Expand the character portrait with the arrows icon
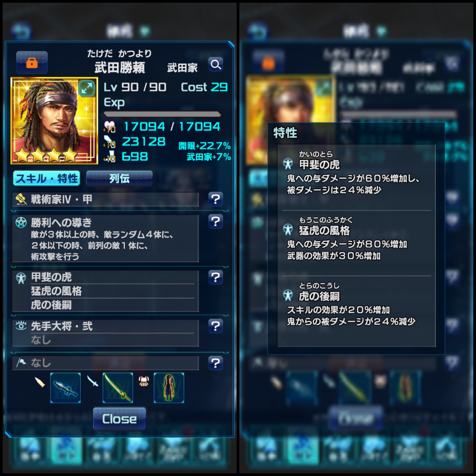The image size is (476, 476). coord(86,88)
